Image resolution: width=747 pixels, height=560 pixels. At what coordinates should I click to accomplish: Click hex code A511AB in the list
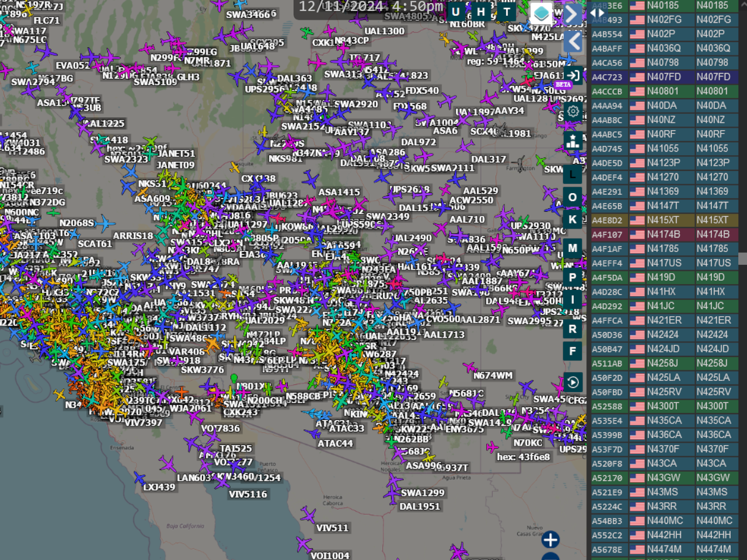(607, 363)
